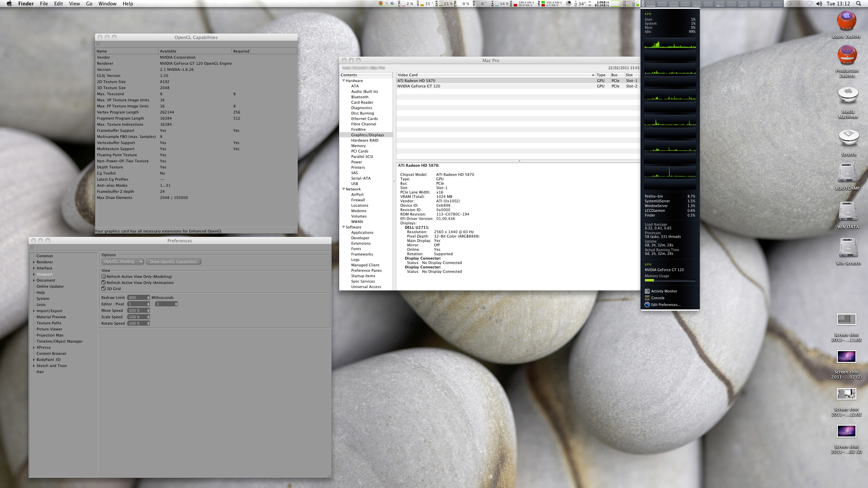Expand the XPresso preferences category
Viewport: 868px width, 488px height.
[34, 347]
